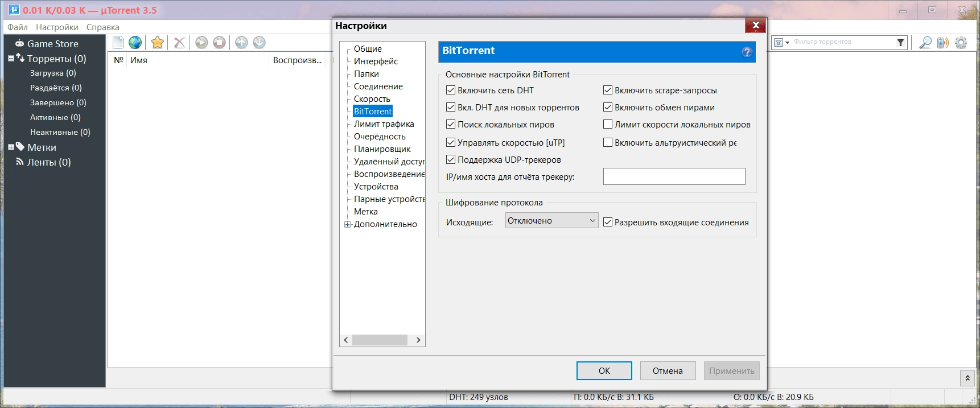Click the Stop Torrent icon
Image resolution: width=980 pixels, height=408 pixels.
click(219, 42)
